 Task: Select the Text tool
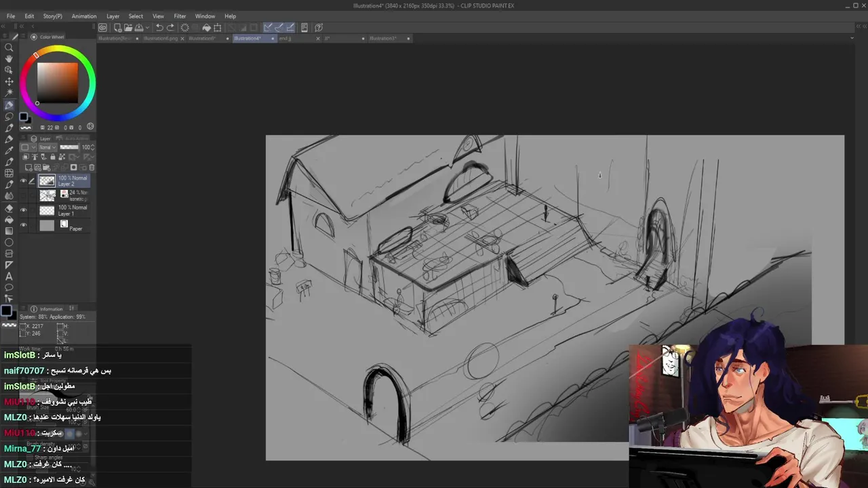coord(9,276)
